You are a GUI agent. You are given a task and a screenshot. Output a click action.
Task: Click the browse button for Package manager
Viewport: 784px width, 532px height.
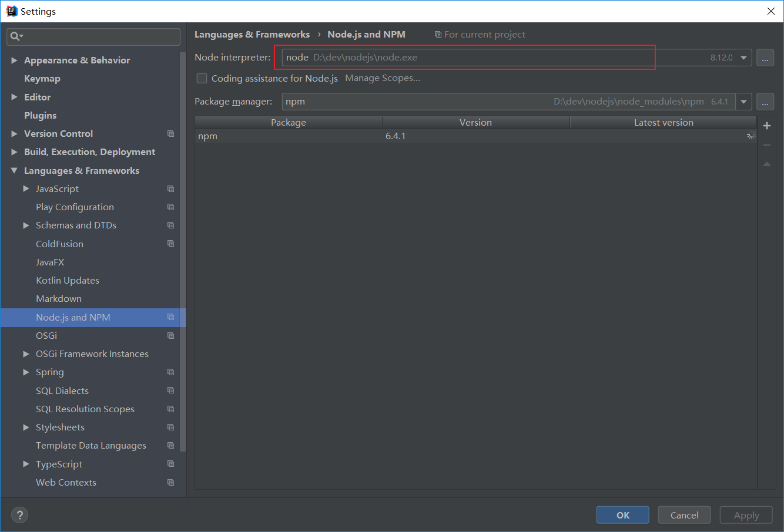click(x=765, y=102)
